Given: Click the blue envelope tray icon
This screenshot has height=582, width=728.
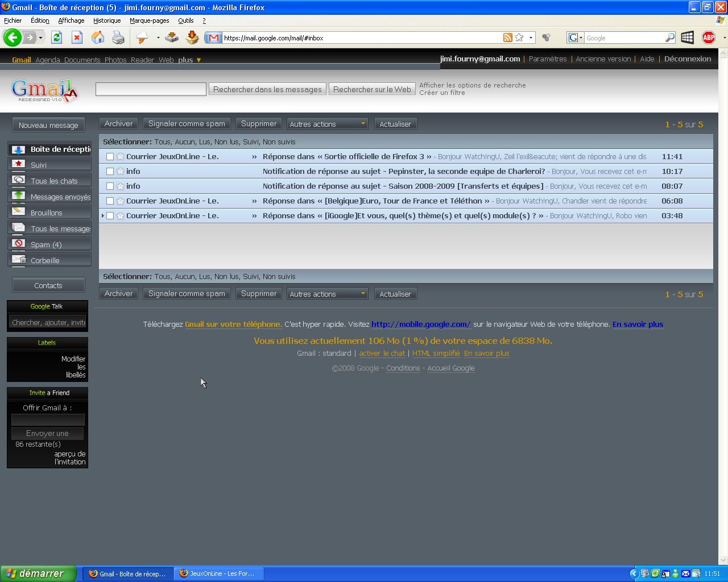Looking at the screenshot, I should coord(685,573).
